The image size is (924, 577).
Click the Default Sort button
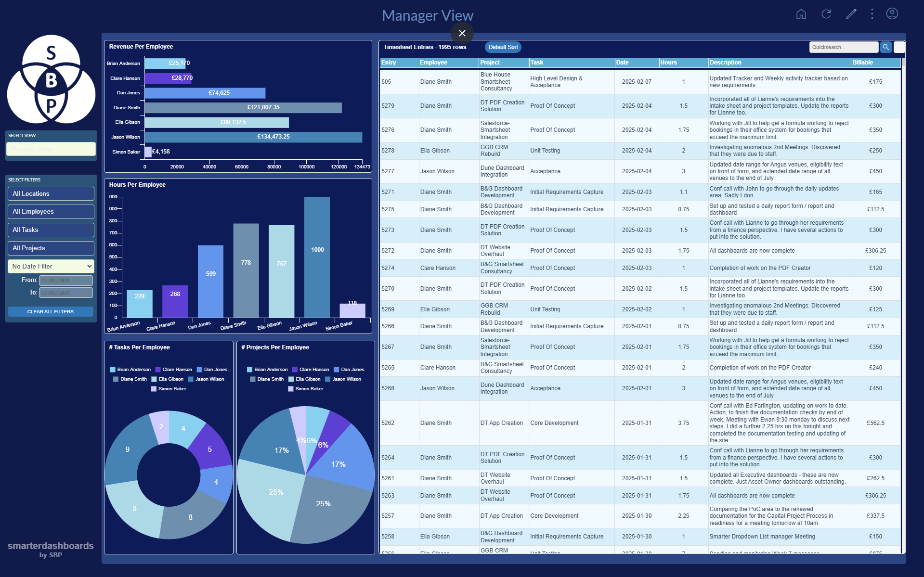pyautogui.click(x=503, y=47)
